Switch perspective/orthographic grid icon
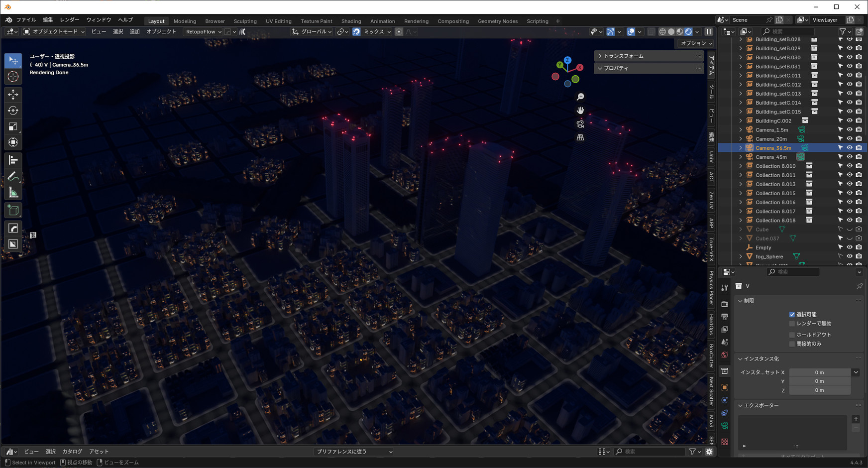 coord(580,137)
